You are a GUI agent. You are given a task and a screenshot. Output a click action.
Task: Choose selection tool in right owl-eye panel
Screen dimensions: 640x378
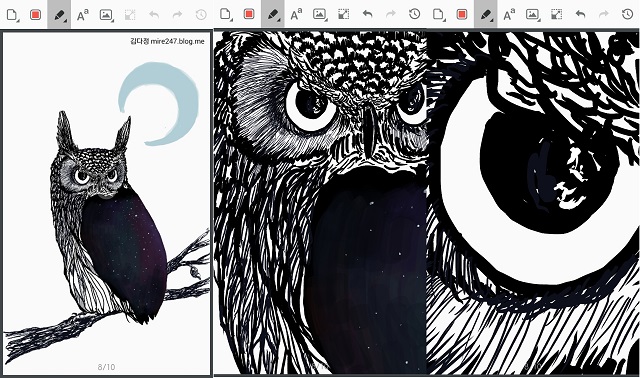(x=557, y=15)
